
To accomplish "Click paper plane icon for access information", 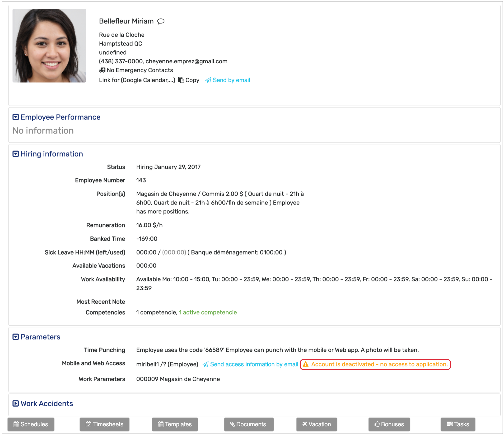I will coord(206,364).
